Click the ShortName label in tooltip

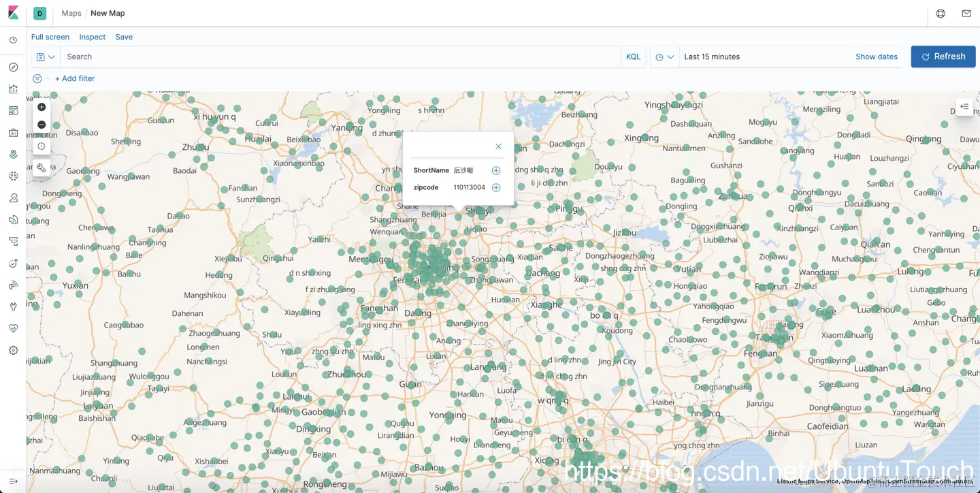pyautogui.click(x=431, y=170)
